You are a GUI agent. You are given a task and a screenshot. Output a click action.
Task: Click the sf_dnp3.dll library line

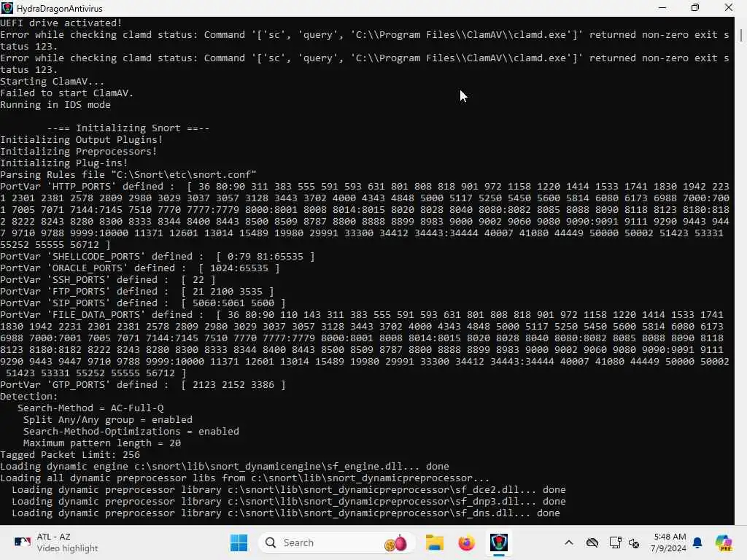pyautogui.click(x=289, y=502)
